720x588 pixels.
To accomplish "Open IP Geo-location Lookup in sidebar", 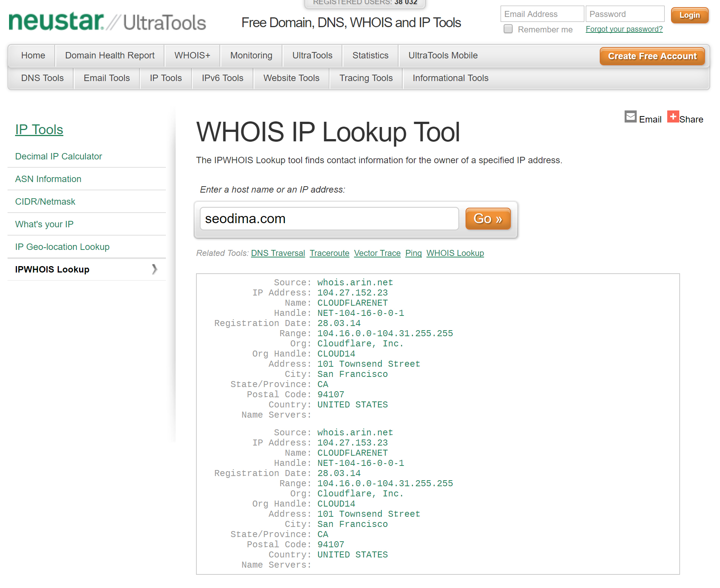I will 62,247.
